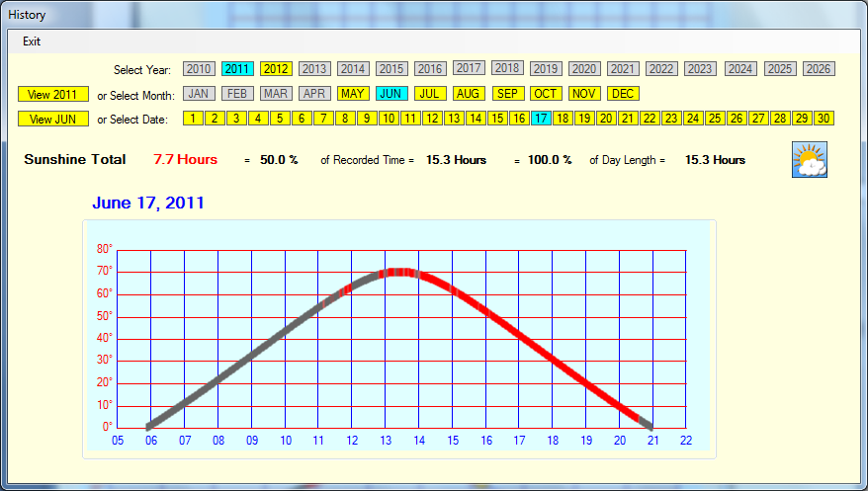The image size is (868, 491).
Task: Select the highlighted JUN month
Action: coord(391,94)
